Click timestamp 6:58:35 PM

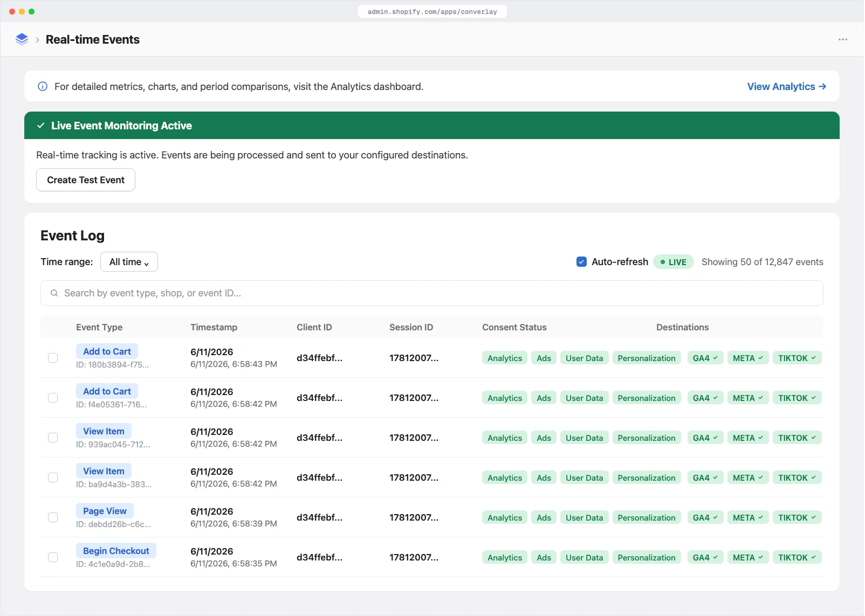(x=234, y=564)
